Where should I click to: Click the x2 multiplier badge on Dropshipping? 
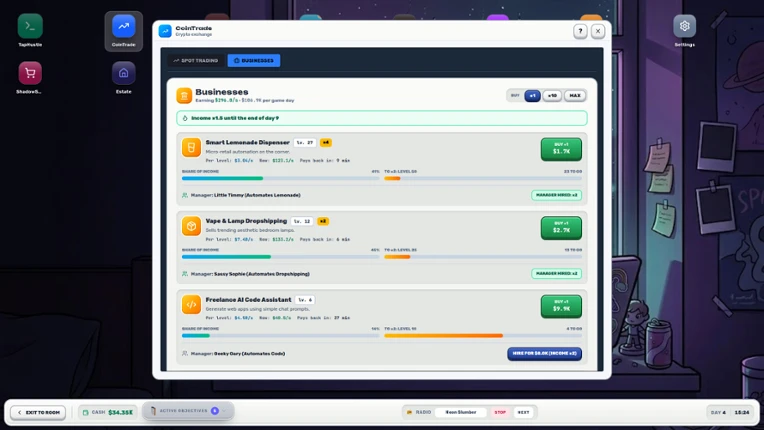[323, 221]
